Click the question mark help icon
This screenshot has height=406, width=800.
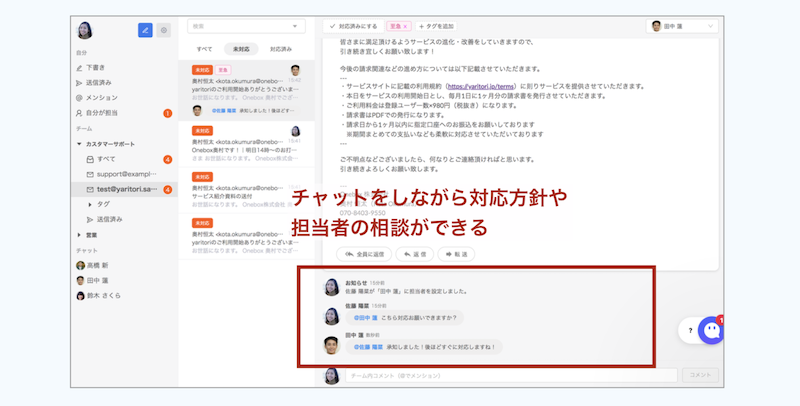click(x=689, y=329)
